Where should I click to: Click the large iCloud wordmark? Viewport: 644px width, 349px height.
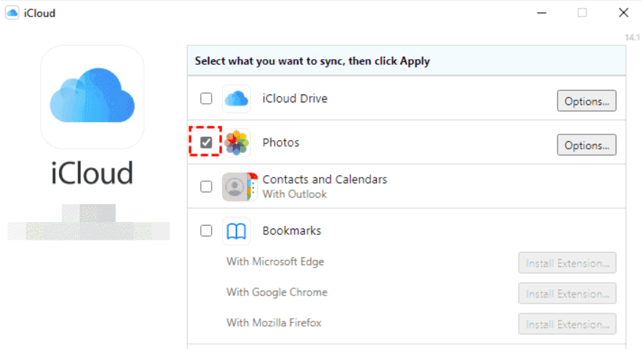click(x=92, y=173)
